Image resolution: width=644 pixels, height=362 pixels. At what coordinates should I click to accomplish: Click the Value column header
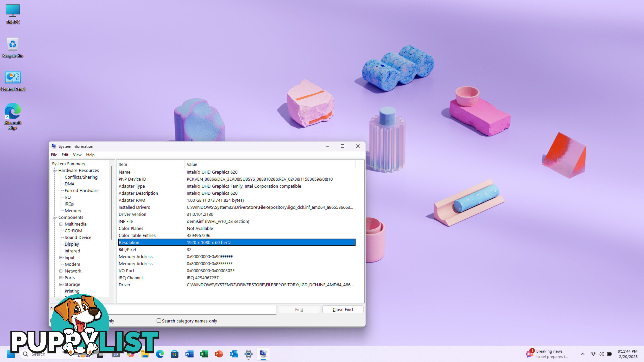point(270,164)
